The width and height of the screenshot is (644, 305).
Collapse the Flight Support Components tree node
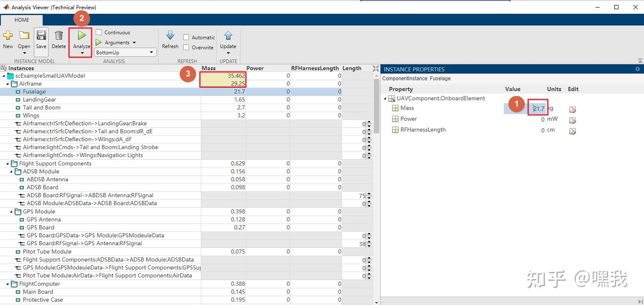8,163
